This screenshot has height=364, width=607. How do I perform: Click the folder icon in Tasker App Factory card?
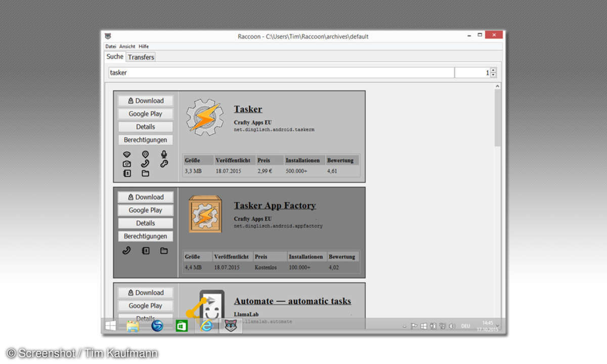(164, 250)
